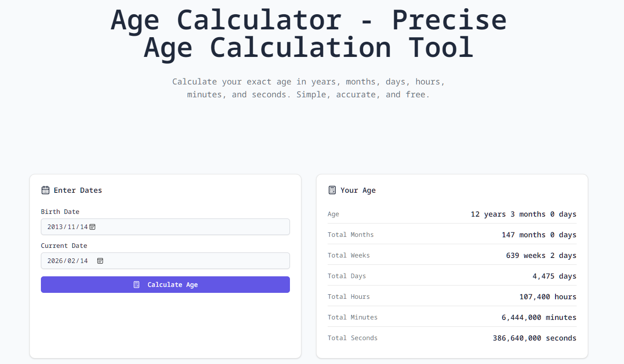Select the month 02 in Current Date

[x=72, y=261]
